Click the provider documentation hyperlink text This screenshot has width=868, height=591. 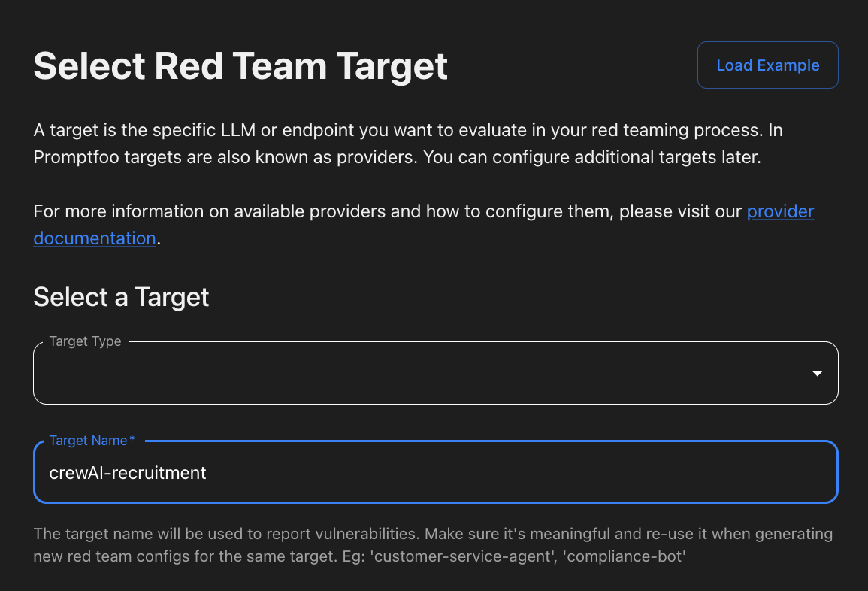point(780,211)
